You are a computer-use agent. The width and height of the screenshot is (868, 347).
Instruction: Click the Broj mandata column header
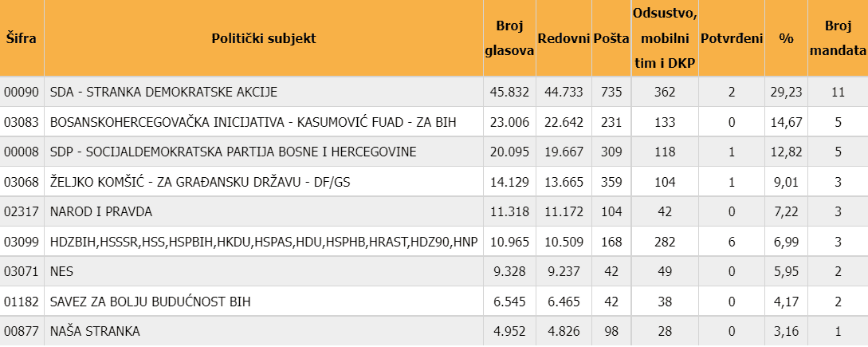837,38
